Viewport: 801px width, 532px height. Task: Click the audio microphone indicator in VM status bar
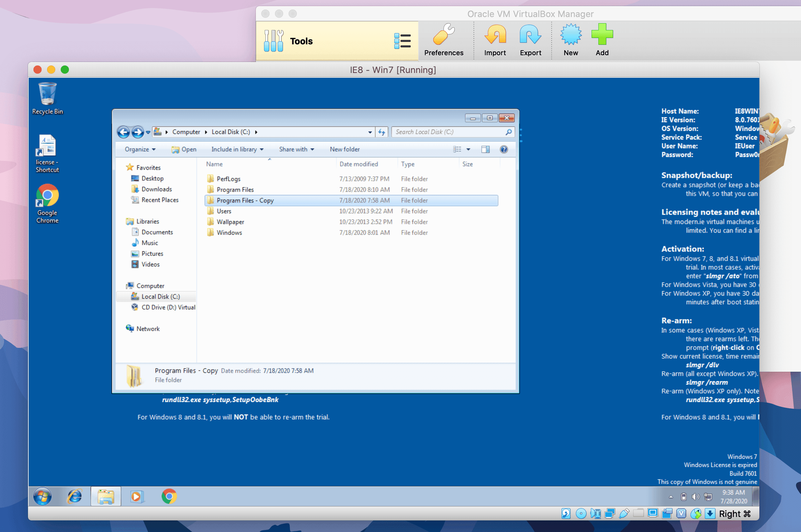pos(596,513)
